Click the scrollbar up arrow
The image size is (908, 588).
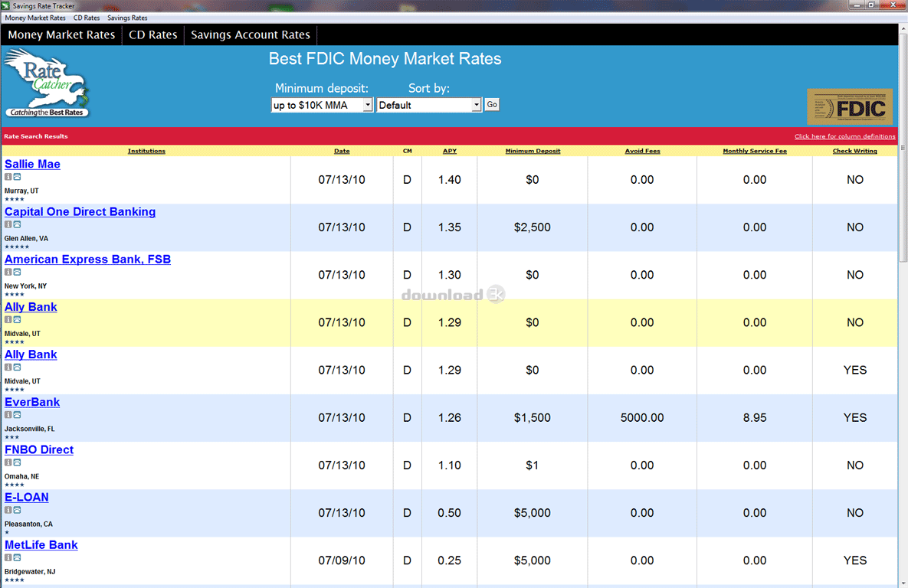click(903, 28)
